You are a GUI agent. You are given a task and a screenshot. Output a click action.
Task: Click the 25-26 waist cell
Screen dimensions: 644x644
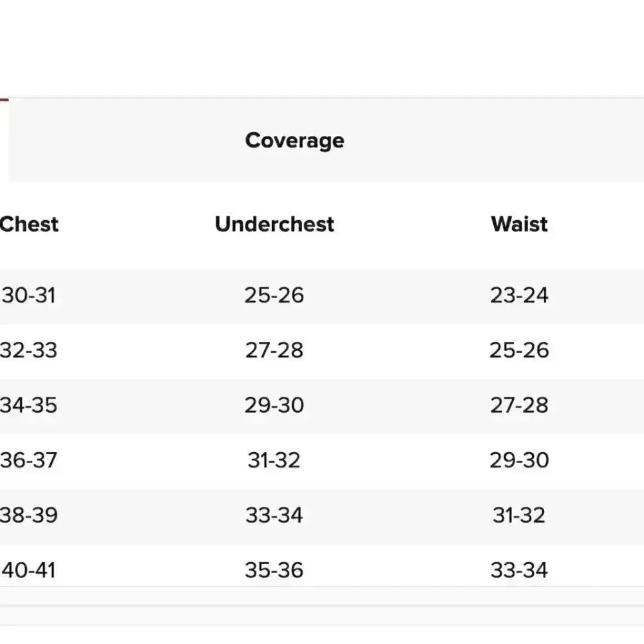tap(519, 350)
